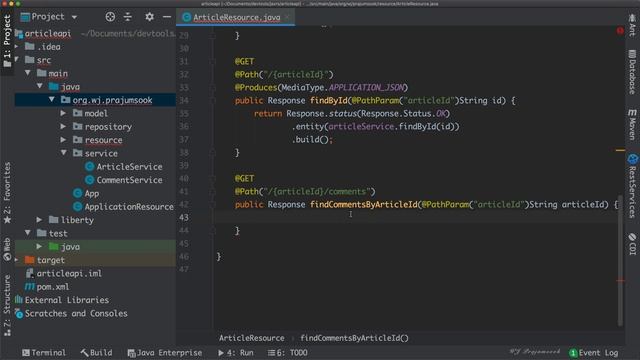This screenshot has height=360, width=640.
Task: Click the fold marker on line 40
Action: coord(212,178)
